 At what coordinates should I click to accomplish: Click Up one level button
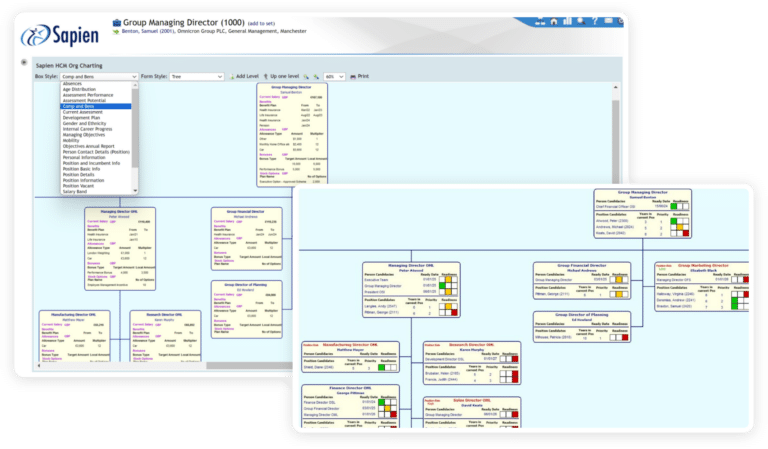tap(281, 76)
